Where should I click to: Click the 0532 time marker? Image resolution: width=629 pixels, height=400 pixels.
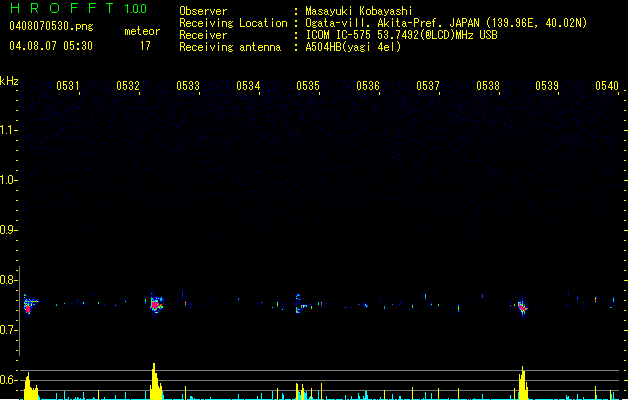[128, 86]
